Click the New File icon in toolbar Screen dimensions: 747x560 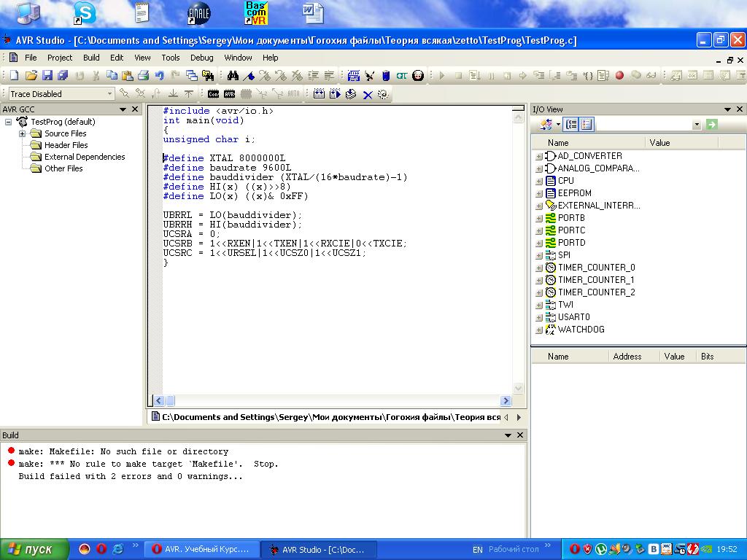click(x=14, y=75)
